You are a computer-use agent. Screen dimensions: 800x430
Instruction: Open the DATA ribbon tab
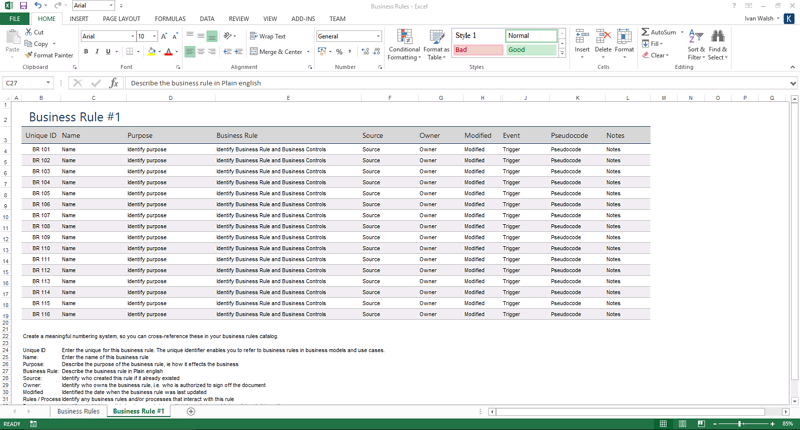tap(207, 19)
